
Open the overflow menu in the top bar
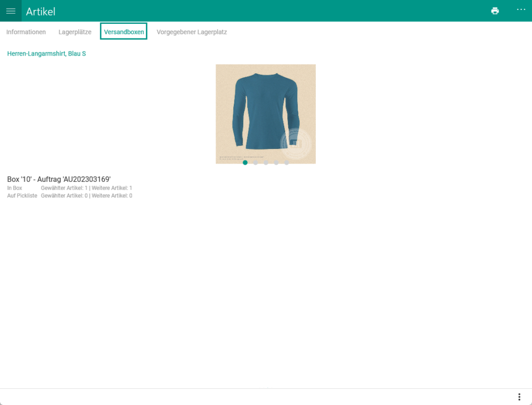coord(521,10)
